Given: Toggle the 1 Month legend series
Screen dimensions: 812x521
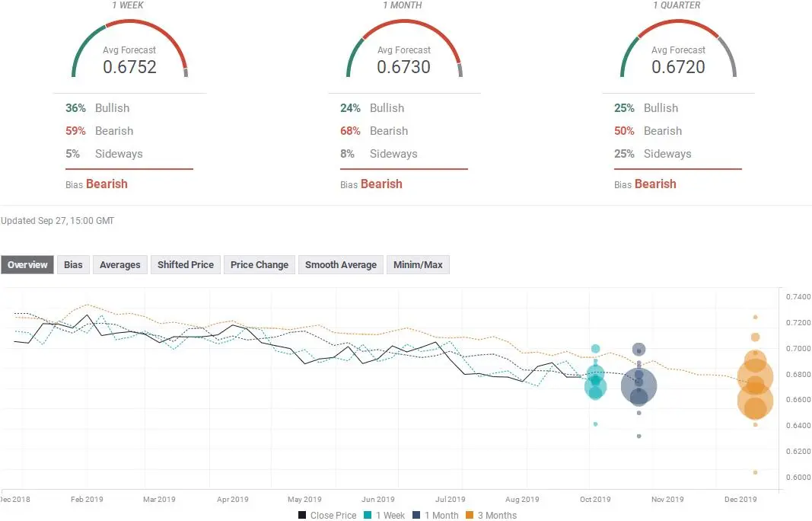Looking at the screenshot, I should [435, 516].
